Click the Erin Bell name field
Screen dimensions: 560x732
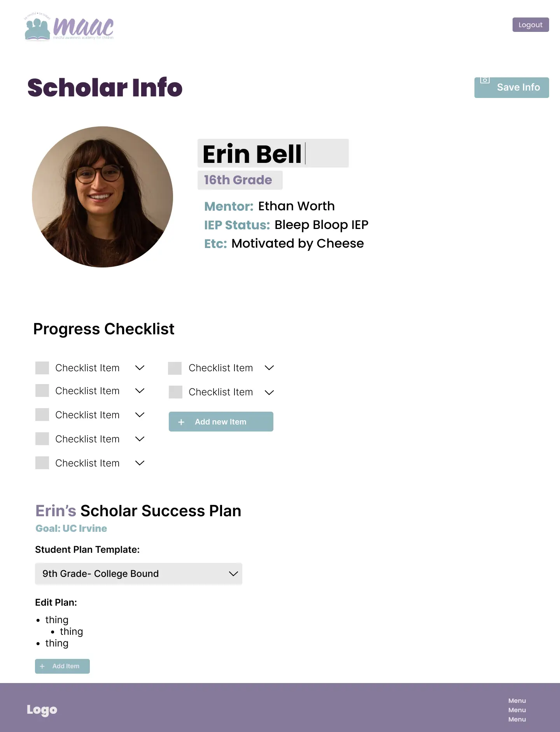coord(273,153)
